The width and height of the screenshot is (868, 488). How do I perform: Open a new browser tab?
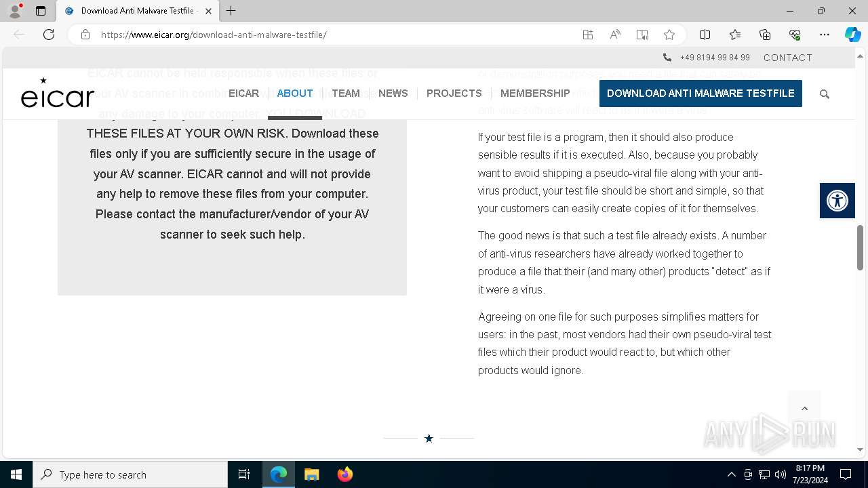[231, 11]
